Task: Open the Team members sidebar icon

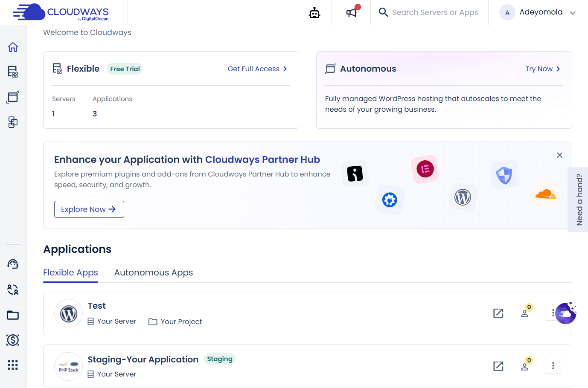Action: click(x=13, y=290)
